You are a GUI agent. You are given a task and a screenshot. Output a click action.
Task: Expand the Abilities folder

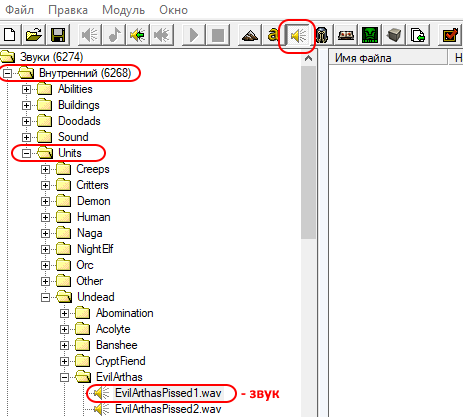(26, 89)
